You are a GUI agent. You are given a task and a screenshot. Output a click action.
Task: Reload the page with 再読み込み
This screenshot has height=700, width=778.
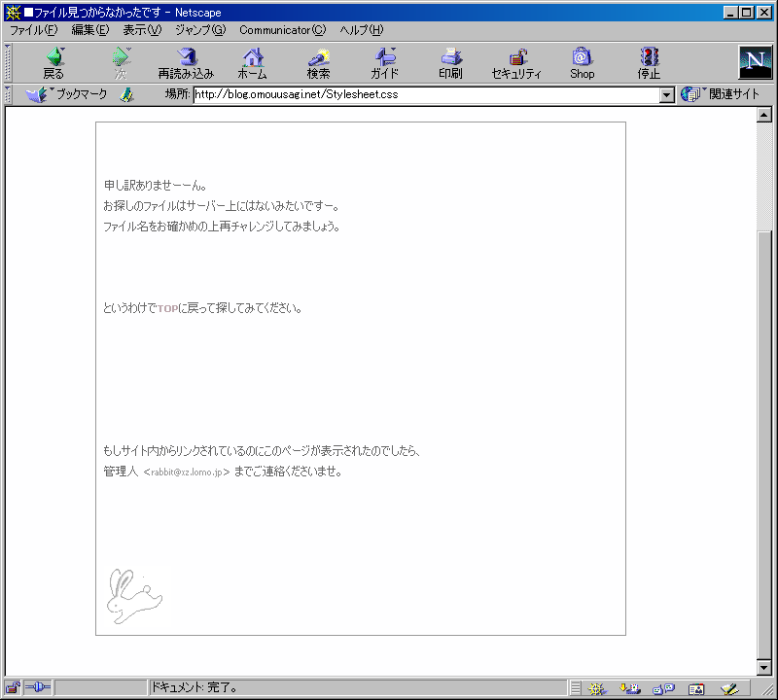186,63
